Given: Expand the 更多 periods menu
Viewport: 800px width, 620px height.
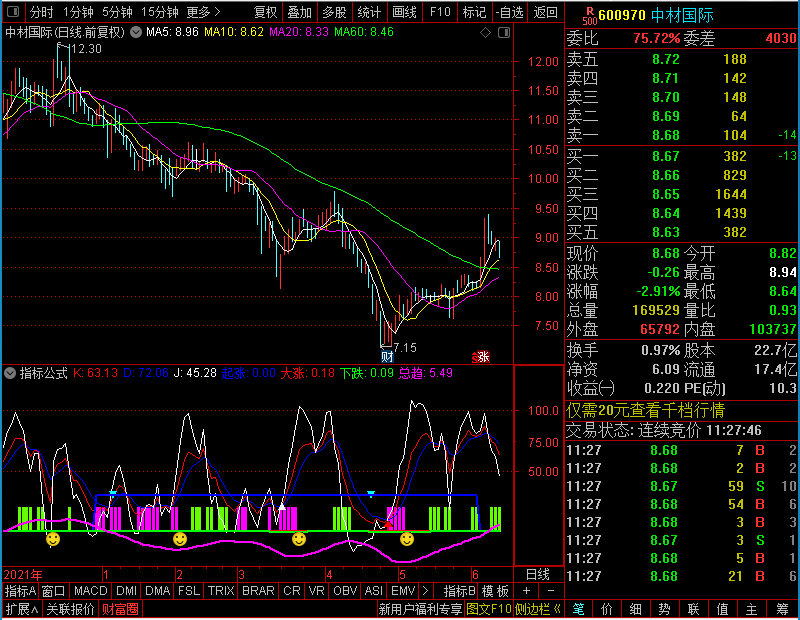Looking at the screenshot, I should [x=203, y=12].
